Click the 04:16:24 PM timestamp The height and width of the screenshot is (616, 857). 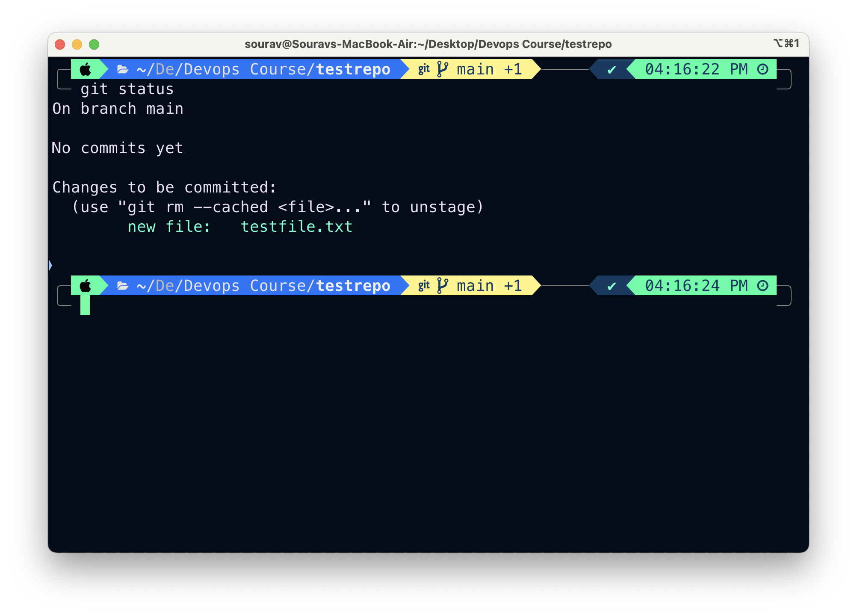click(696, 286)
